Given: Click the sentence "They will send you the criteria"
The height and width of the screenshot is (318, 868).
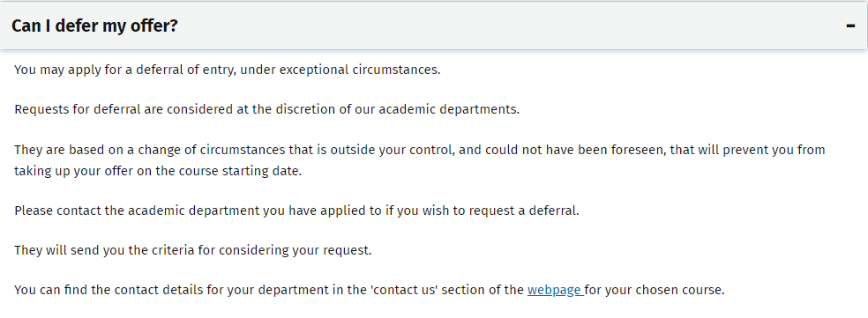Looking at the screenshot, I should point(193,250).
